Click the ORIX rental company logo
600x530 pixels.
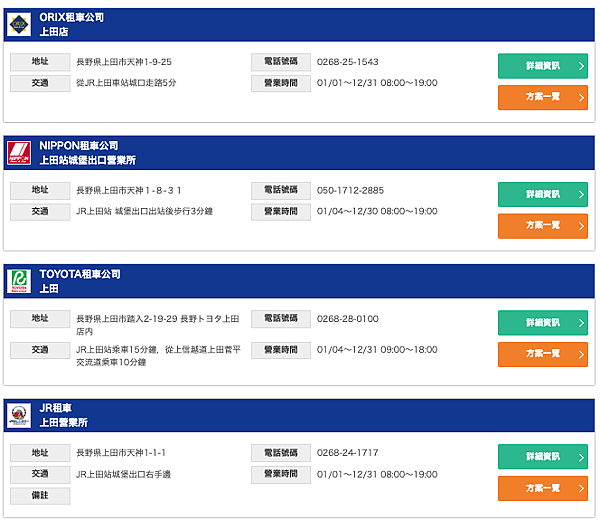coord(19,24)
